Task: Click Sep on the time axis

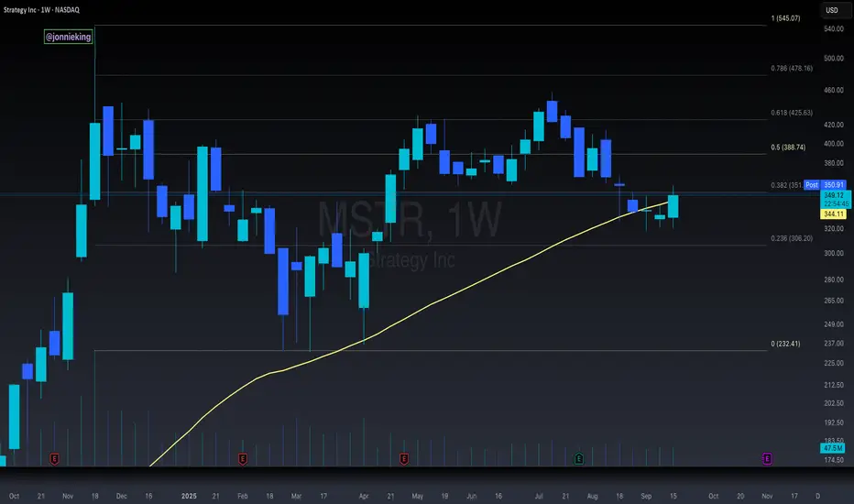Action: tap(647, 496)
